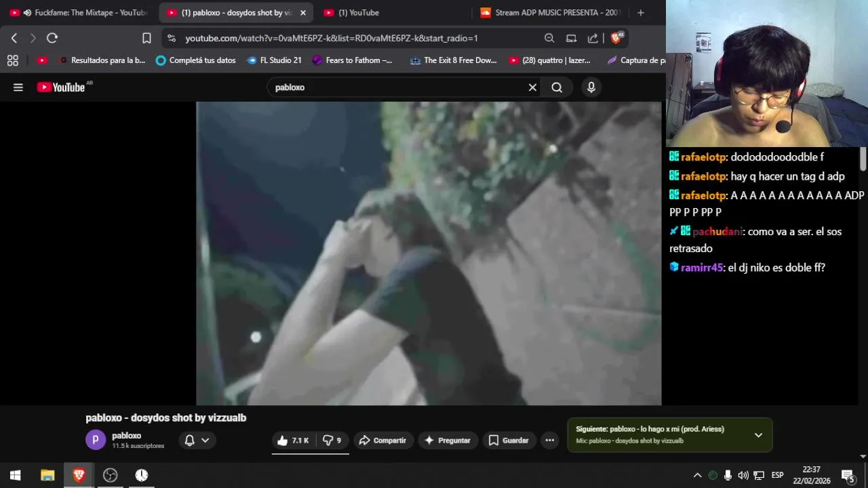Reload the YouTube page

click(x=52, y=38)
